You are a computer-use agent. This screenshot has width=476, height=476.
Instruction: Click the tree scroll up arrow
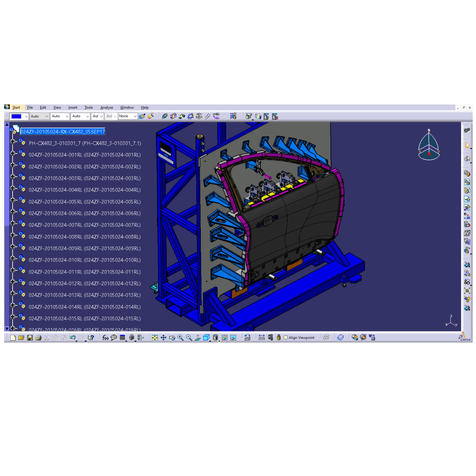7,125
